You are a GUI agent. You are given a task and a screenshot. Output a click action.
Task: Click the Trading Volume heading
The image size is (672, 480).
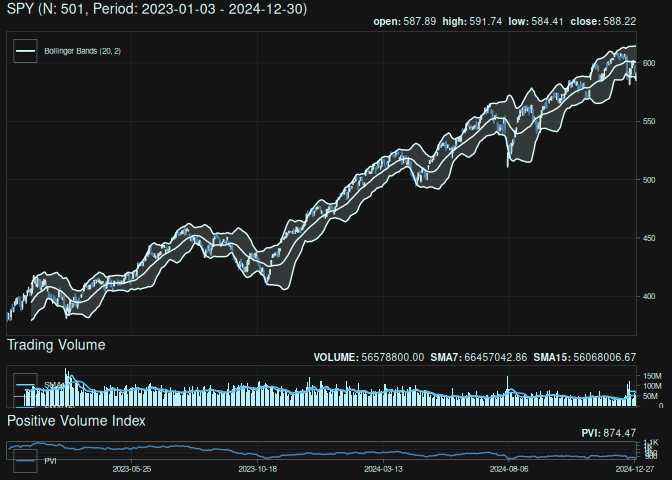pyautogui.click(x=56, y=345)
